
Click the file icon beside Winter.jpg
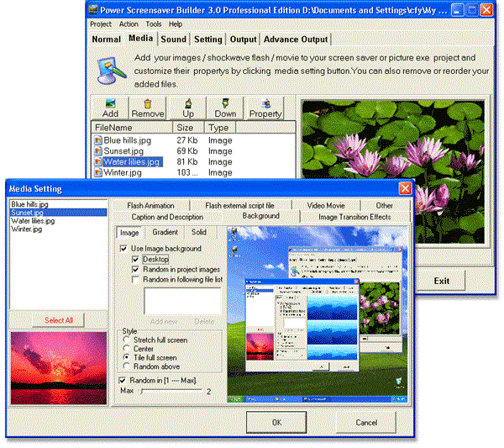coord(98,172)
